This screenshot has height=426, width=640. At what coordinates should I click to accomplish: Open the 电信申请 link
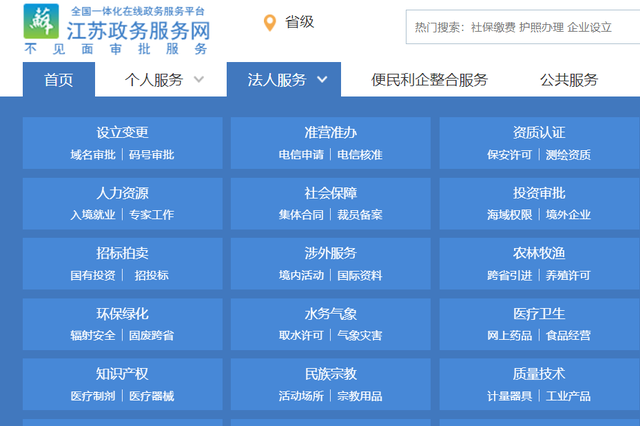301,155
